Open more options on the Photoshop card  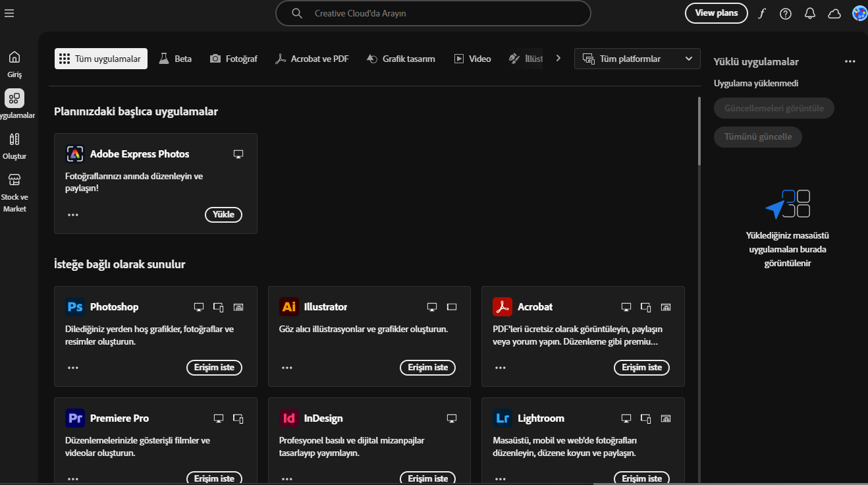(x=73, y=368)
